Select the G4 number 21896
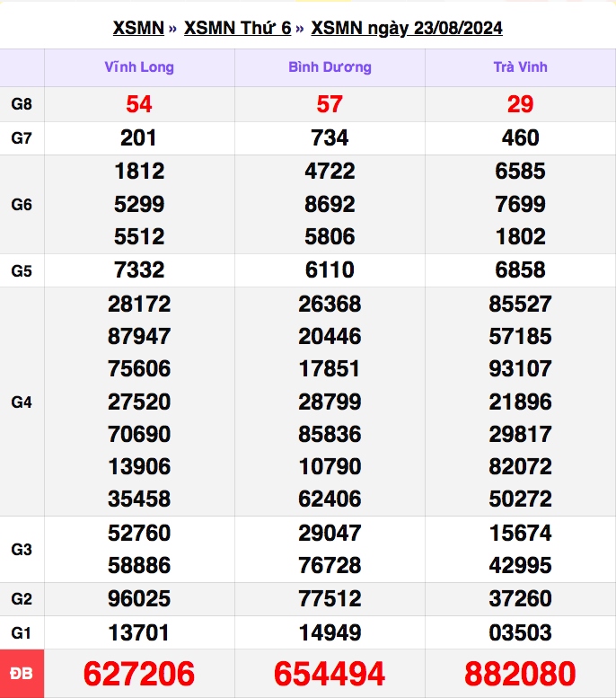 (520, 402)
